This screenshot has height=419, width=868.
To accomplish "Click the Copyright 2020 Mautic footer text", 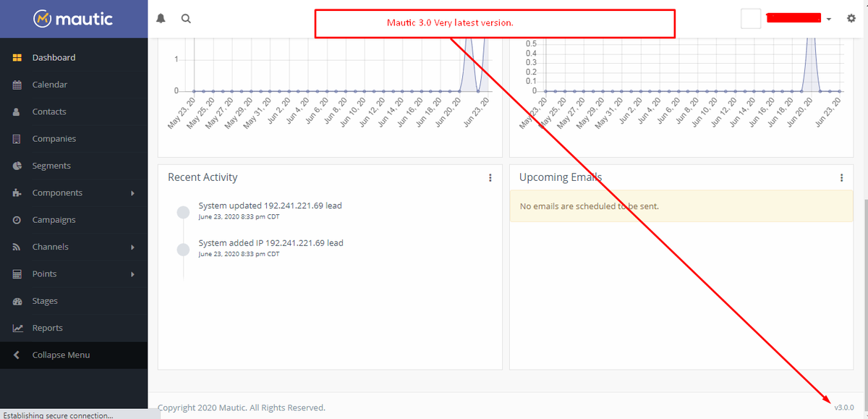I will pyautogui.click(x=242, y=408).
